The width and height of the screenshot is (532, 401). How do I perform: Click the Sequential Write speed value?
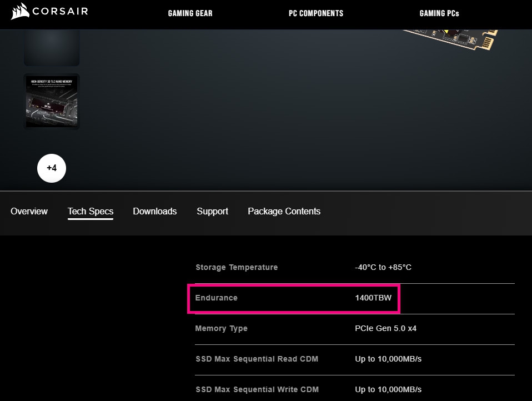(x=388, y=389)
